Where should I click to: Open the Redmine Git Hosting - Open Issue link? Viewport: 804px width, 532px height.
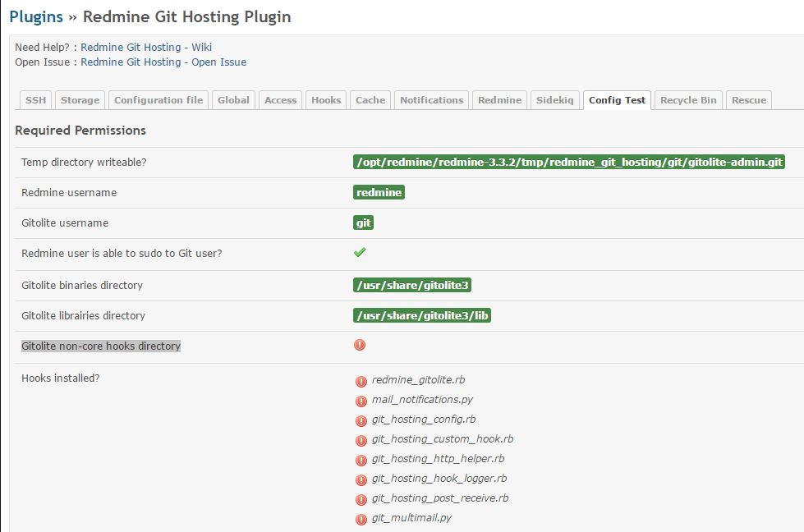point(163,62)
